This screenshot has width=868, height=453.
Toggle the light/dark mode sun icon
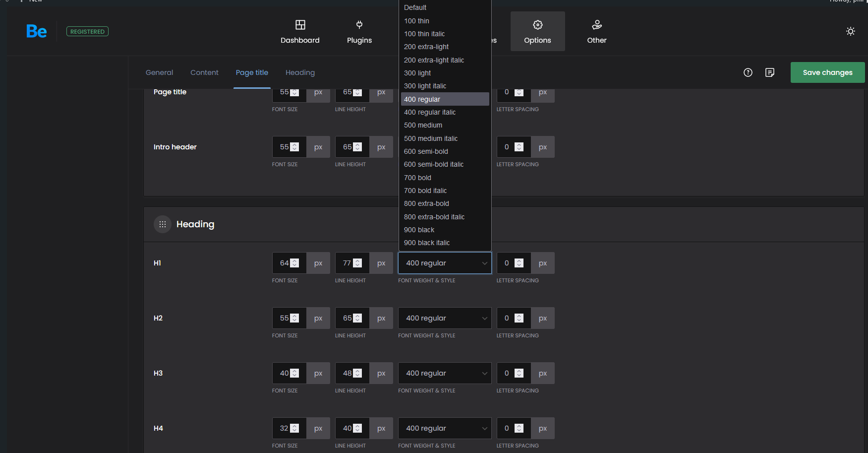[851, 31]
